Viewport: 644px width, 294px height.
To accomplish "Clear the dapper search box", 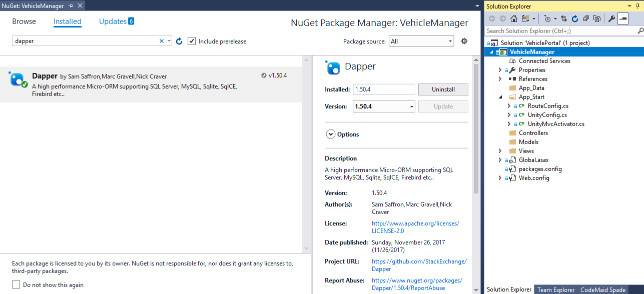I will tap(162, 41).
